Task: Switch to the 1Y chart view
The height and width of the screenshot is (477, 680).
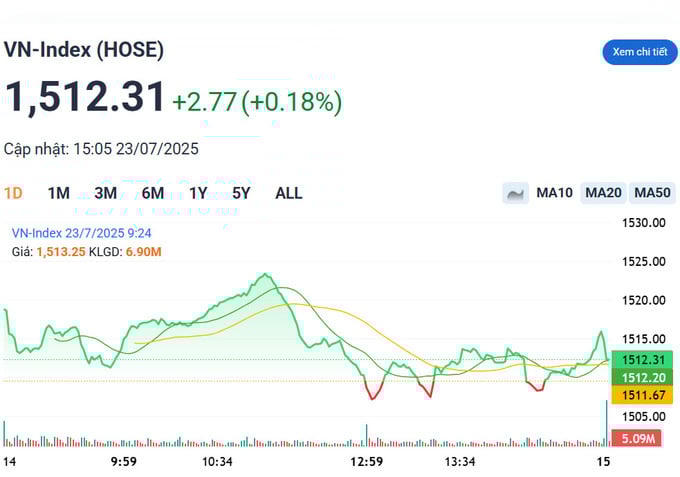Action: [x=198, y=193]
